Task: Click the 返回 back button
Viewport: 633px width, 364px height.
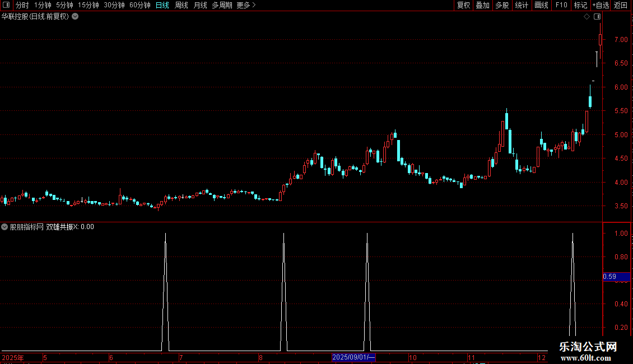Action: [621, 5]
